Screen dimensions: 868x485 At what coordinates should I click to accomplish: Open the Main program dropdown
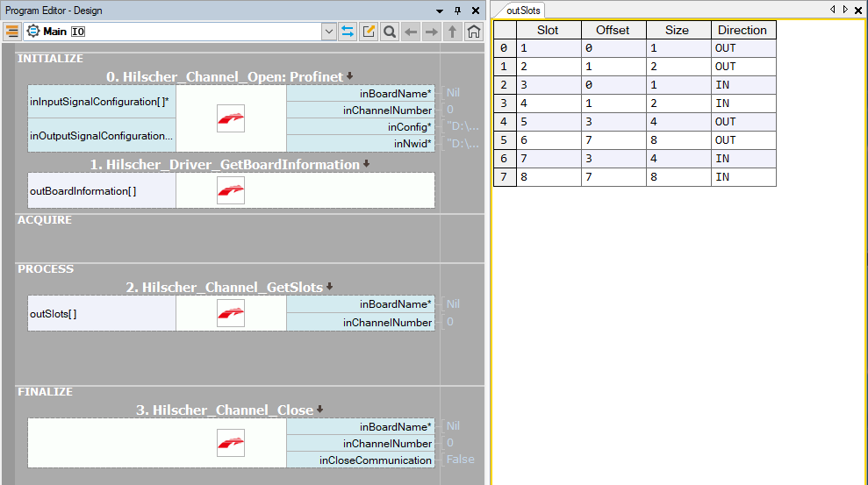[x=329, y=32]
